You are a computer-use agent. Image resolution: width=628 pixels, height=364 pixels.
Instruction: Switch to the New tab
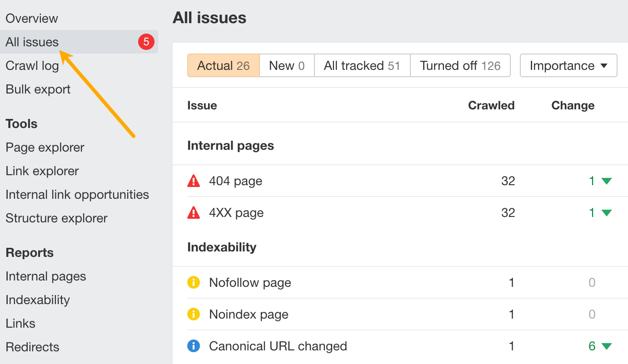[x=286, y=65]
